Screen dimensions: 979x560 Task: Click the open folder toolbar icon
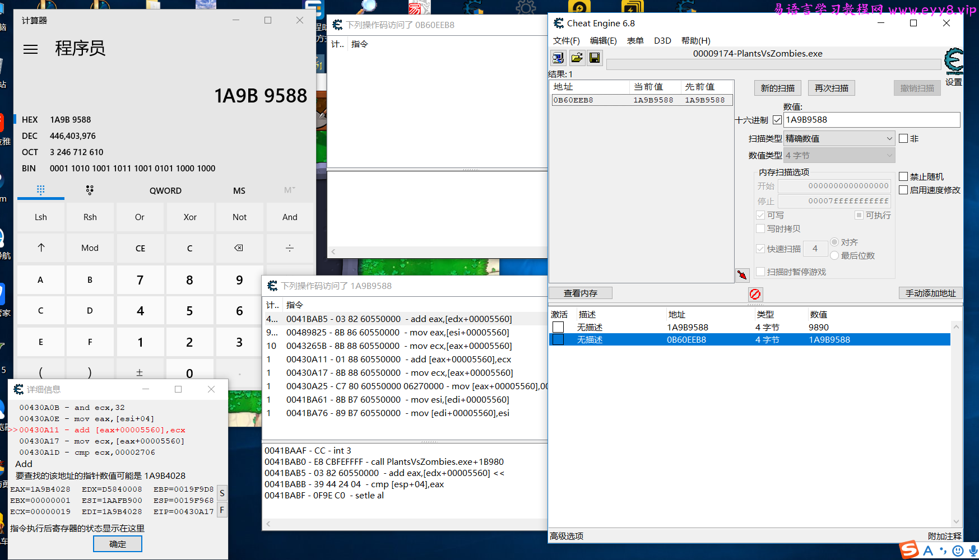coord(577,58)
